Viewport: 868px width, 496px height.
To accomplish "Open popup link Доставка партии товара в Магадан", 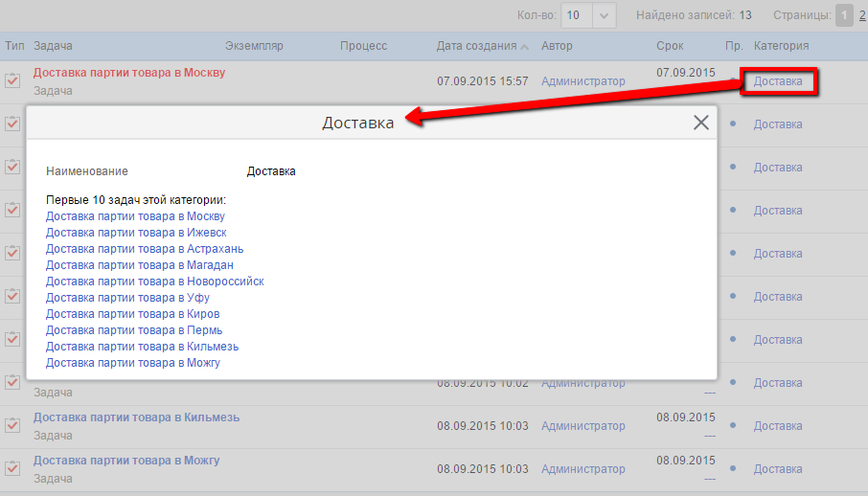I will pyautogui.click(x=140, y=265).
